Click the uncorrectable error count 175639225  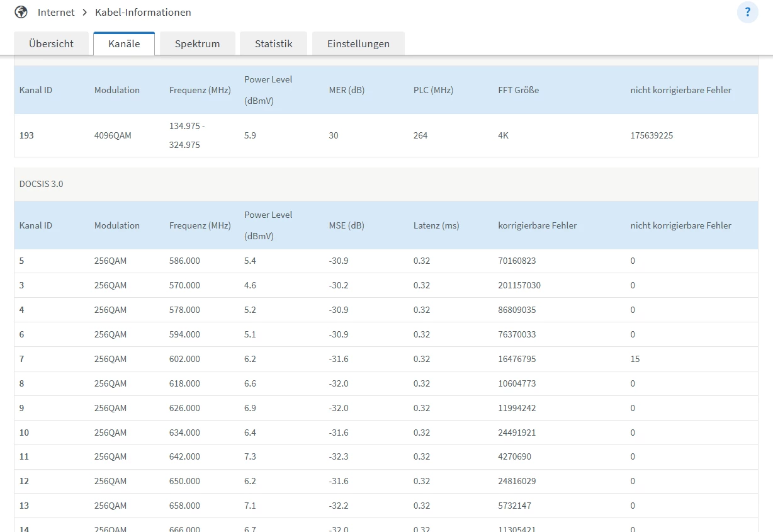coord(652,135)
